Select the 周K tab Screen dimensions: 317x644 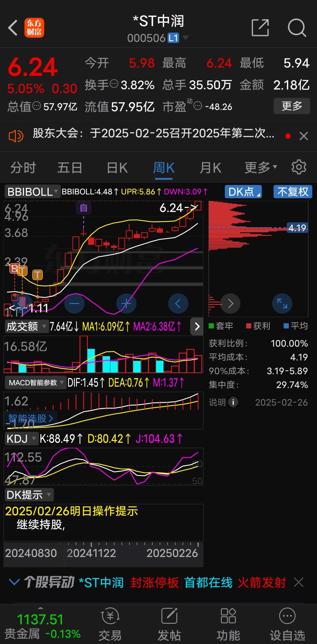click(x=163, y=168)
